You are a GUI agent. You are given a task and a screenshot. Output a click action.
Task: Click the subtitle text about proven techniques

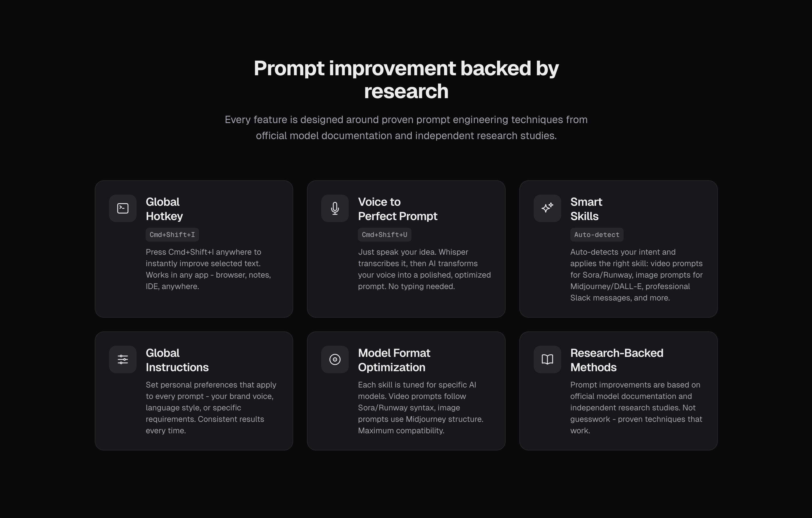(406, 127)
